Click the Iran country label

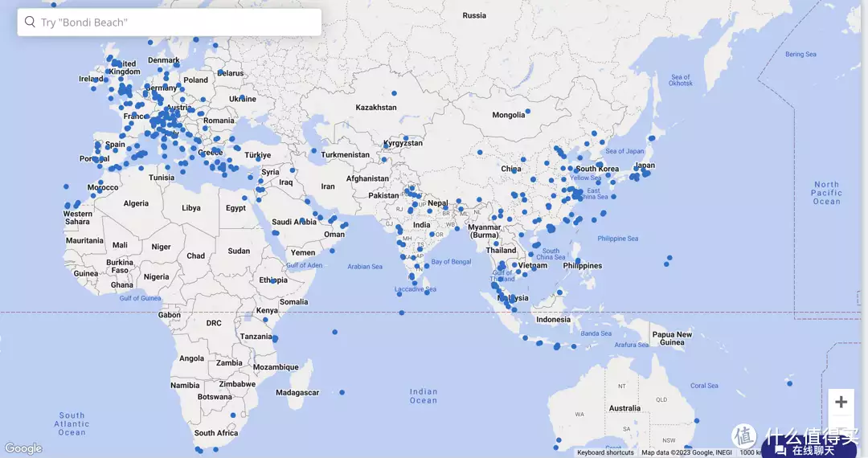(x=328, y=186)
